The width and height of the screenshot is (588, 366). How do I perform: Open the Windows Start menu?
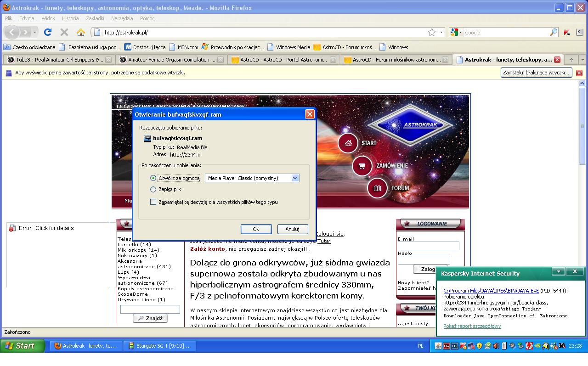[22, 346]
